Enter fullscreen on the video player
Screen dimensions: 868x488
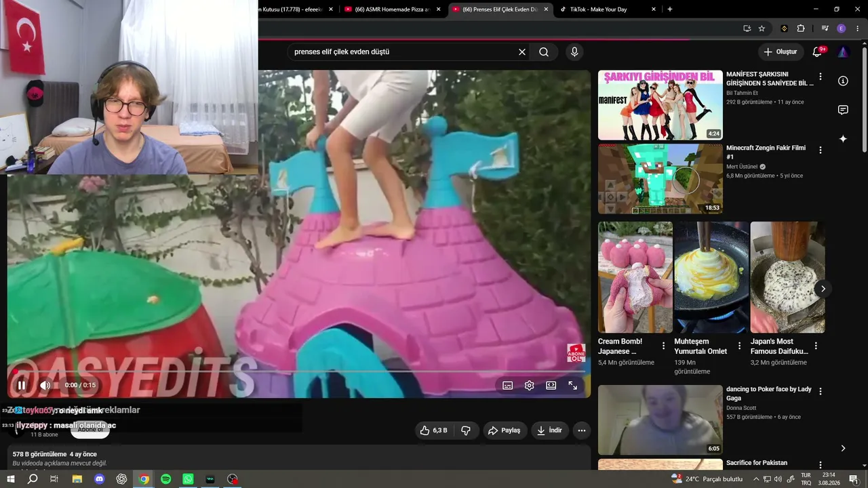(572, 385)
